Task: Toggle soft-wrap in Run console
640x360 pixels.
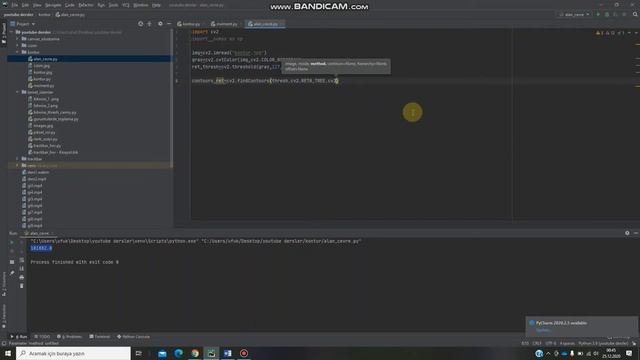Action: point(22,260)
